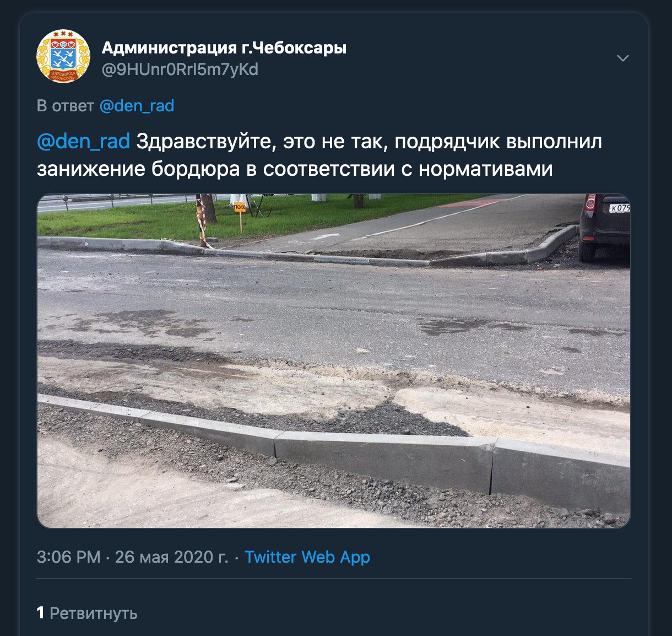Image resolution: width=672 pixels, height=636 pixels.
Task: Click the 'В ответ' reply label
Action: point(66,105)
